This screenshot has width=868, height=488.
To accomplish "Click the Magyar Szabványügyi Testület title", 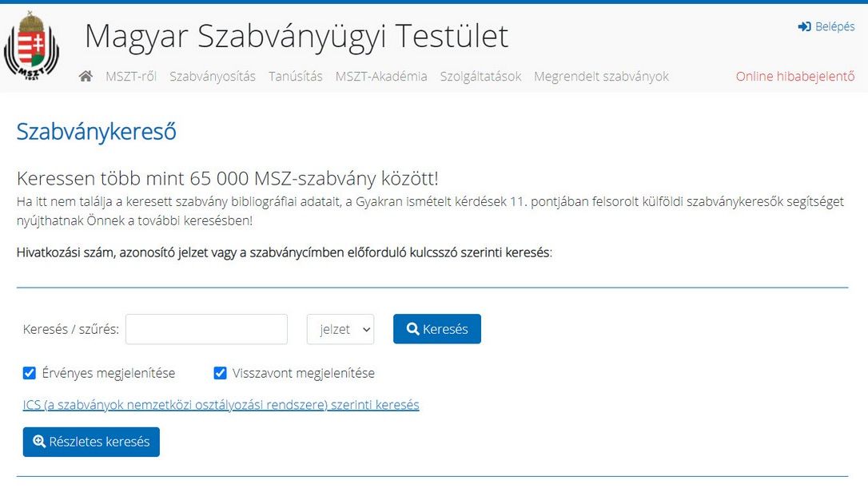I will pyautogui.click(x=297, y=37).
